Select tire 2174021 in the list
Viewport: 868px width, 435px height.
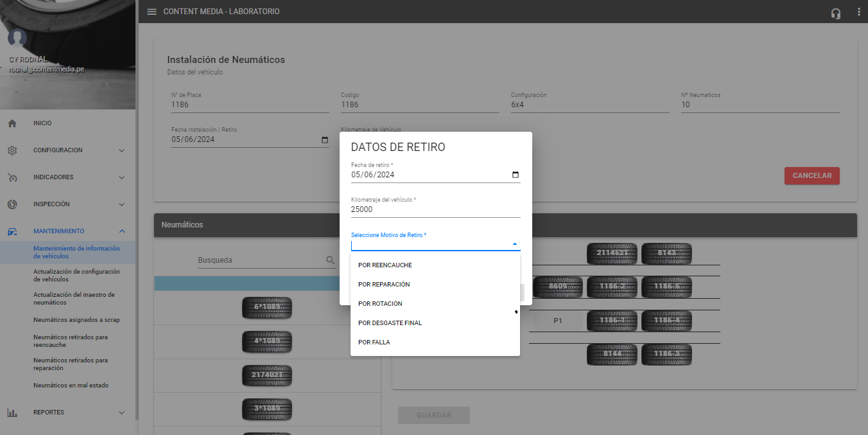tap(267, 375)
